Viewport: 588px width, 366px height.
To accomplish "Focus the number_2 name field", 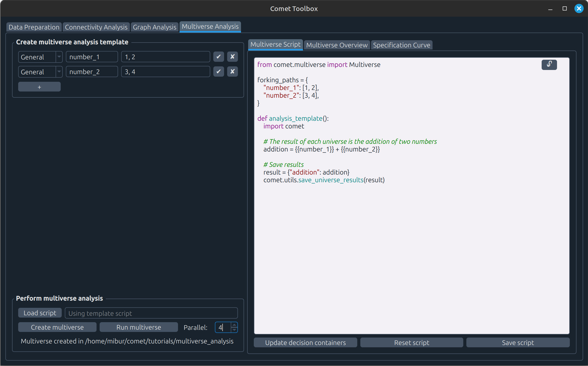I will 92,72.
